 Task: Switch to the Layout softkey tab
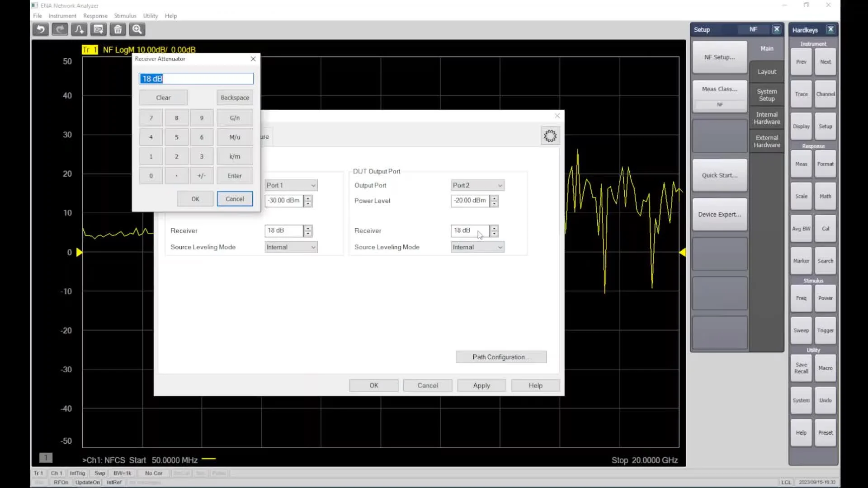coord(767,72)
